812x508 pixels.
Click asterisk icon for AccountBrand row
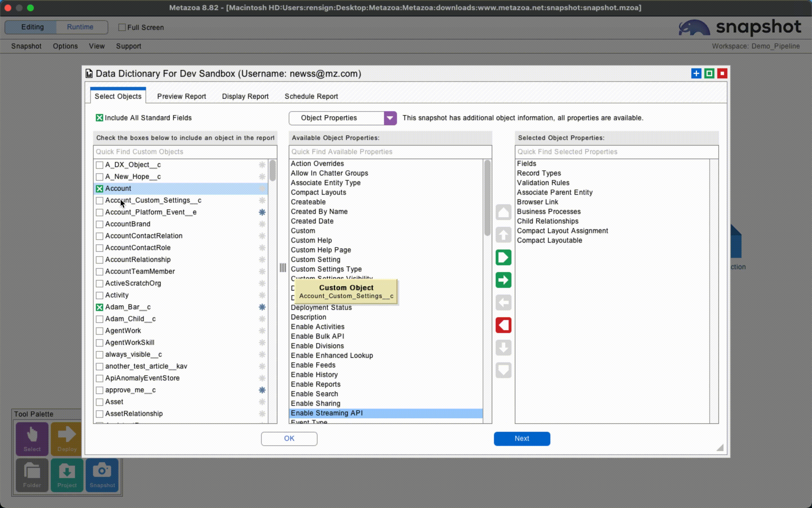pos(262,224)
